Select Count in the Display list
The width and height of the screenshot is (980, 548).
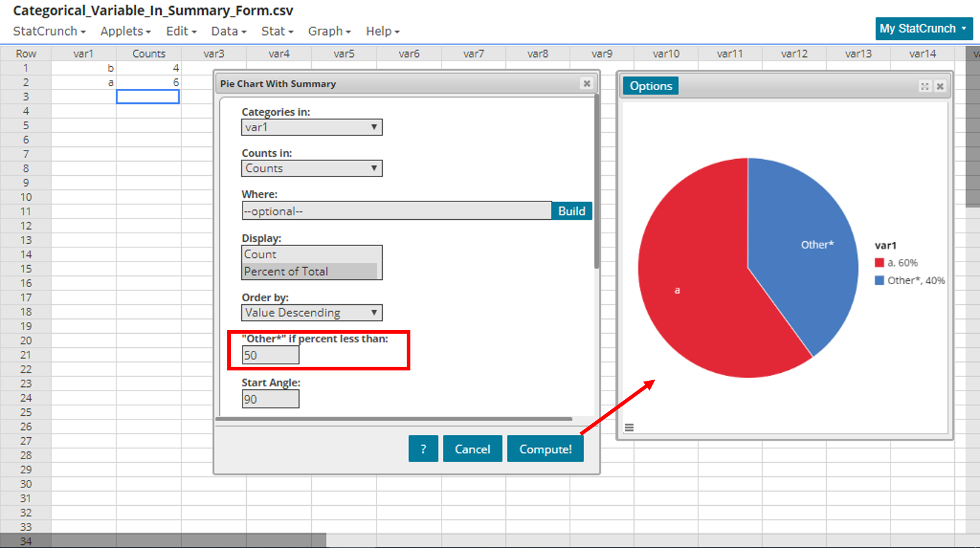(310, 254)
